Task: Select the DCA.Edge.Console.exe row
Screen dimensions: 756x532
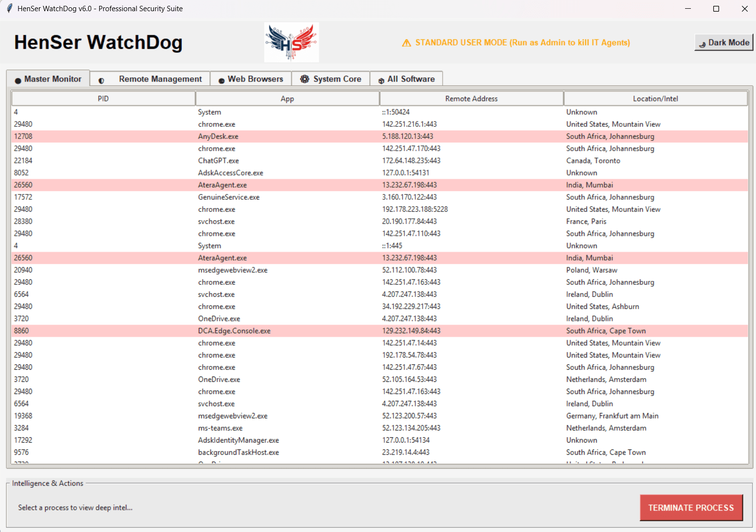Action: [234, 331]
